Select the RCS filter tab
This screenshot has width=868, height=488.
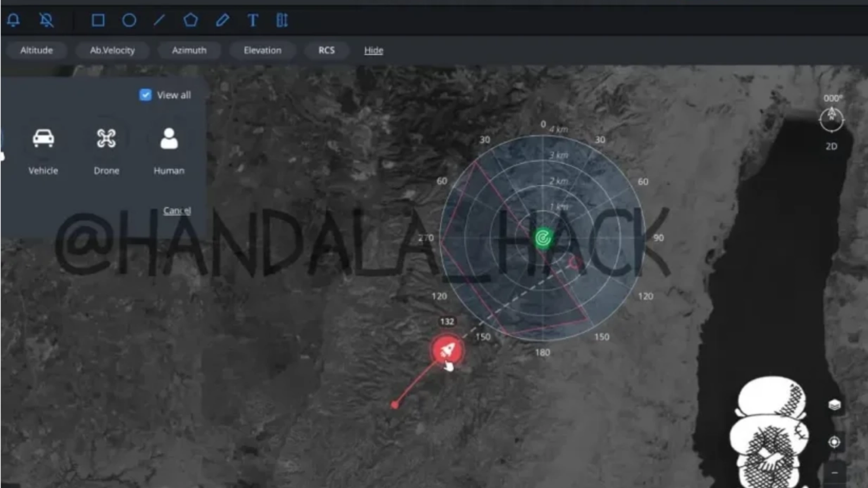pos(326,50)
